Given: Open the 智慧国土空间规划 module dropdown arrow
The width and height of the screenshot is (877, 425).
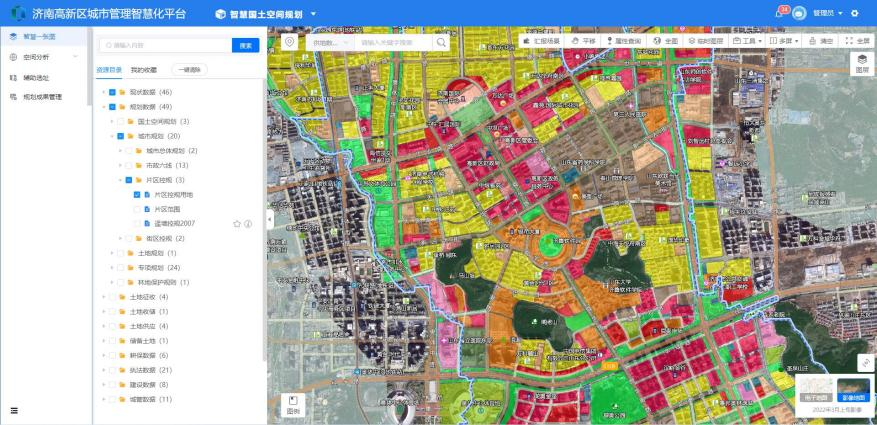Looking at the screenshot, I should pos(313,14).
